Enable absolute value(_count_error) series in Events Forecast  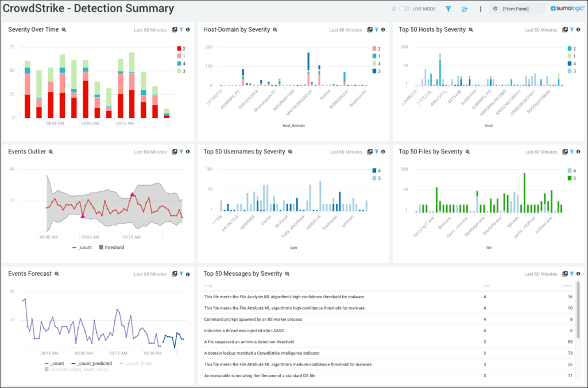[76, 370]
